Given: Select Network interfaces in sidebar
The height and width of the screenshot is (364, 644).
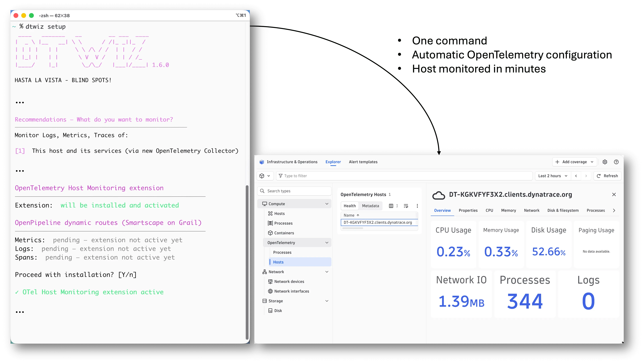Looking at the screenshot, I should point(292,291).
